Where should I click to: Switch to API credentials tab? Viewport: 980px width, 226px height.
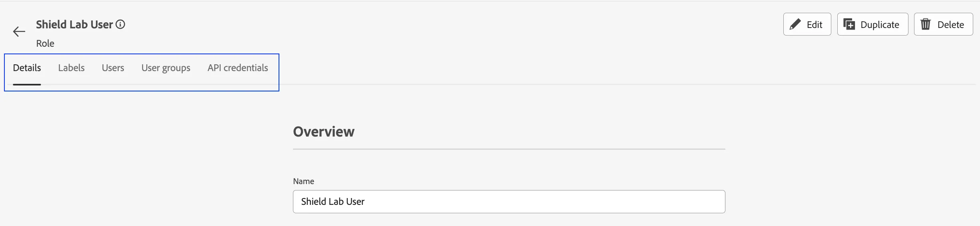(238, 68)
